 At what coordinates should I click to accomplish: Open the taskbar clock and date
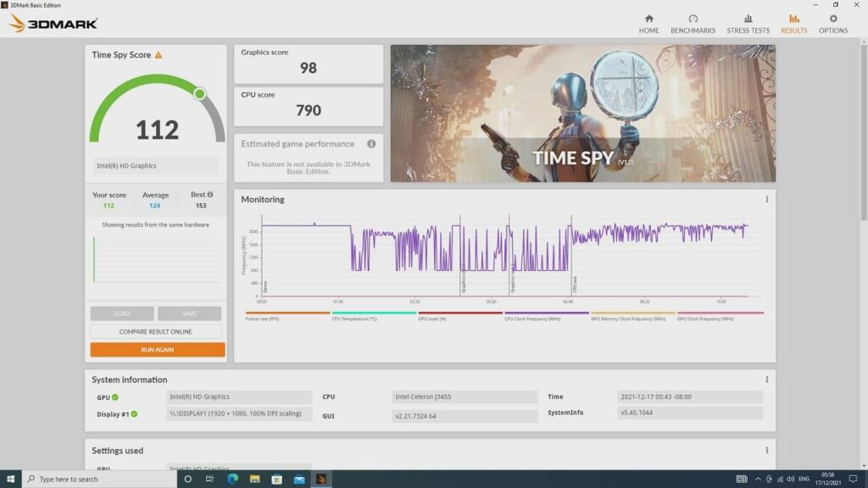828,479
